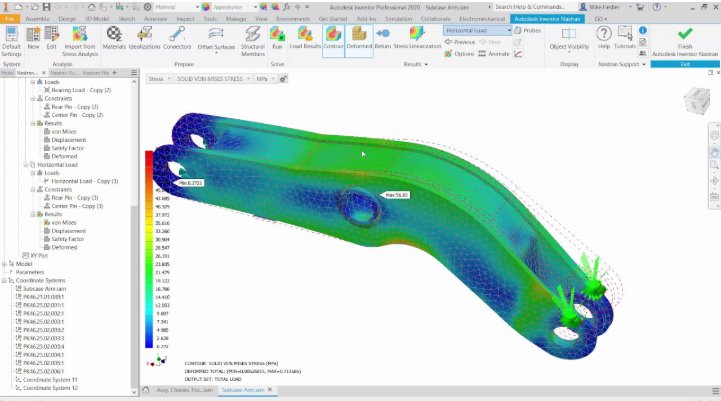
Task: Open the Material dropdown in quick access toolbar
Action: tap(177, 7)
